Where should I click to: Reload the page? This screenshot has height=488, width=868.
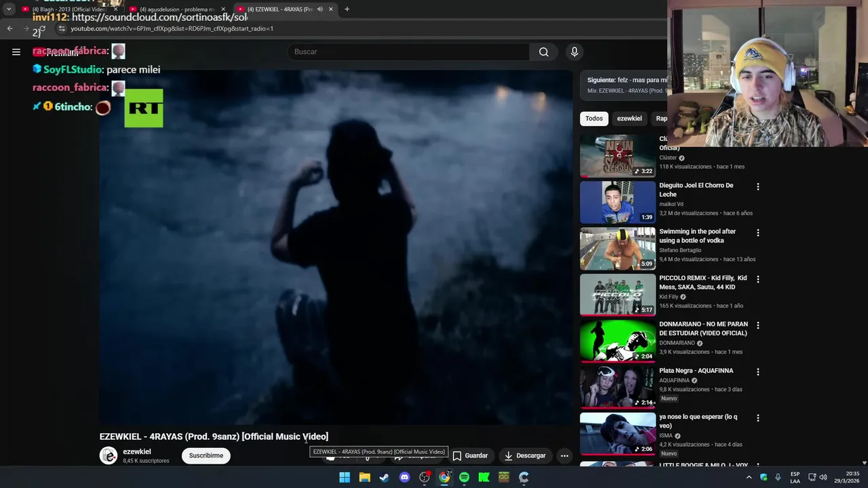[x=42, y=28]
